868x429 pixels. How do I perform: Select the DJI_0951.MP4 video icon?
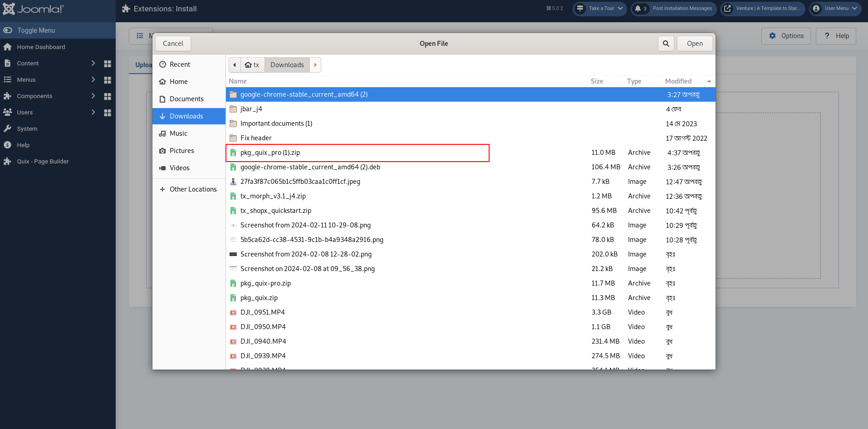[233, 312]
